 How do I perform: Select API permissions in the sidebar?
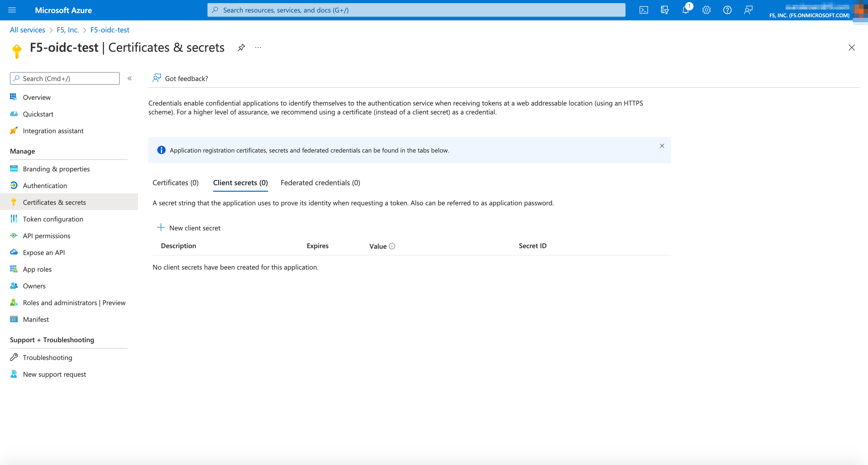pos(47,236)
